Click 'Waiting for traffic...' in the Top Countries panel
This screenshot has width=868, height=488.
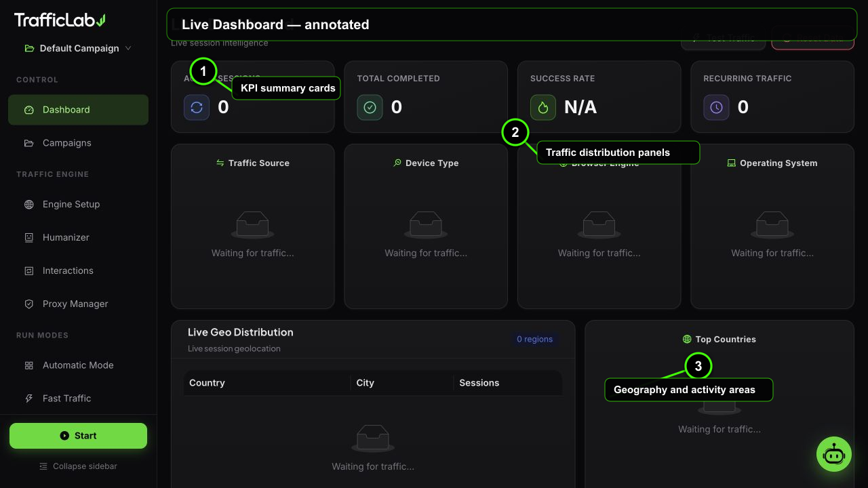point(719,429)
